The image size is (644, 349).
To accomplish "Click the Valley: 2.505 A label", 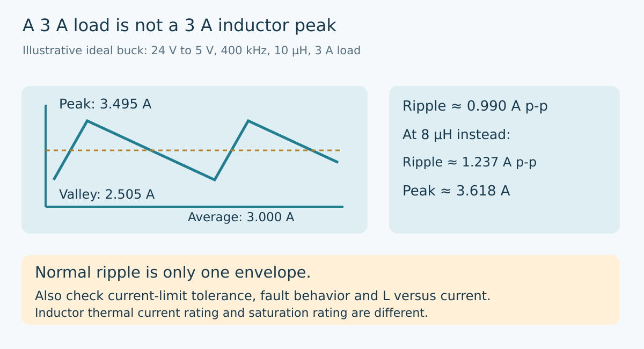I will [x=107, y=194].
